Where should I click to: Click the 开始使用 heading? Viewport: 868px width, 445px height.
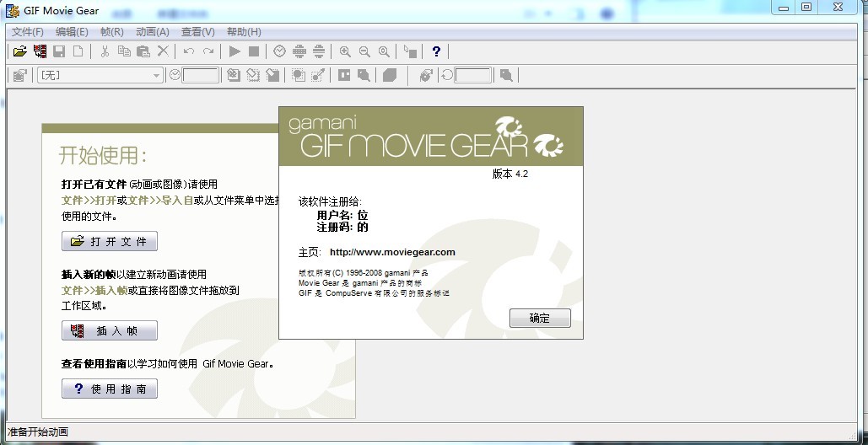[103, 156]
